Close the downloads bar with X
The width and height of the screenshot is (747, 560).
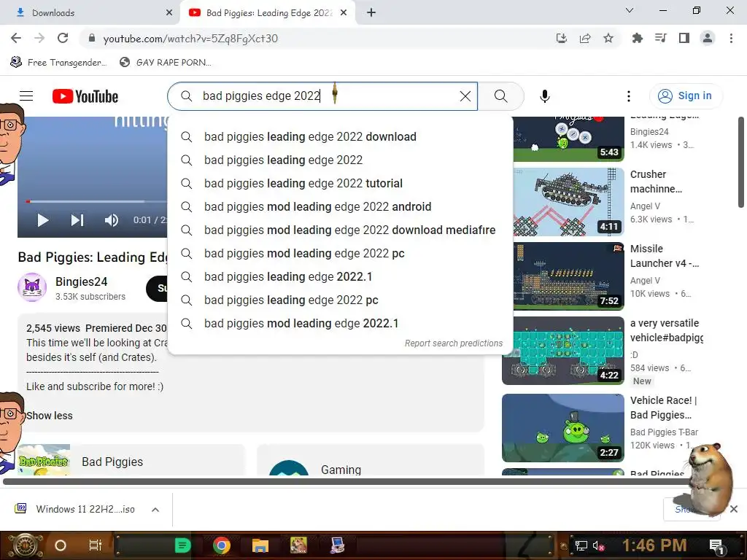tap(734, 509)
